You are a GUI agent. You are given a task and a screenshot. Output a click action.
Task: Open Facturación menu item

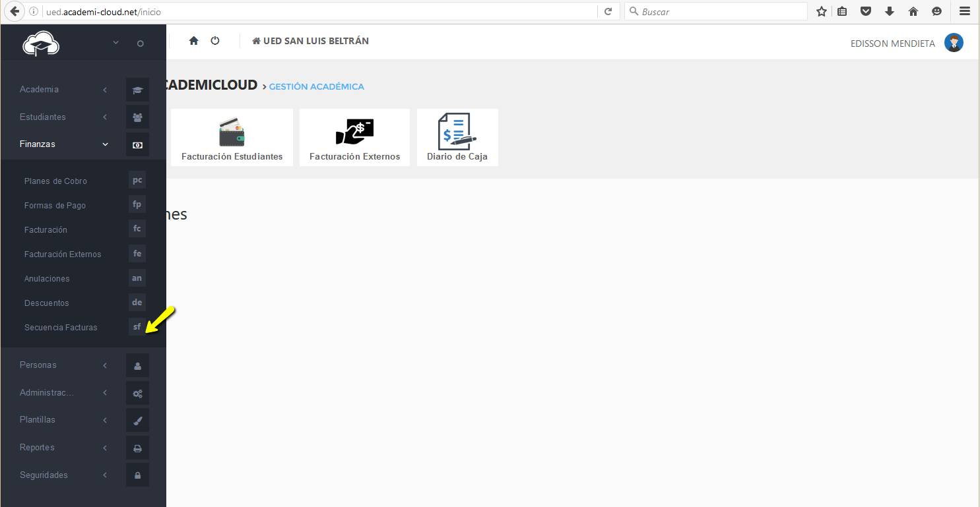46,229
